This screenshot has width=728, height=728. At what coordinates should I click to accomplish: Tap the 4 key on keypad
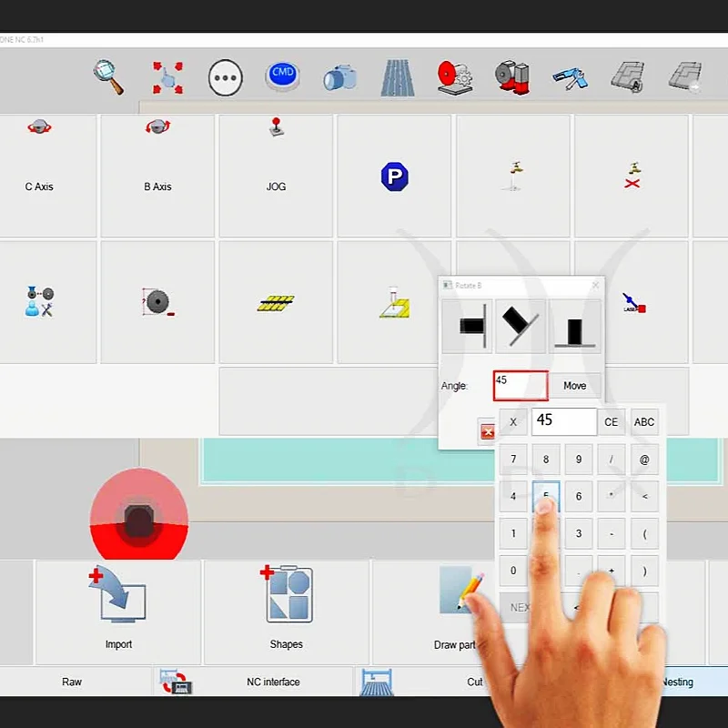513,496
